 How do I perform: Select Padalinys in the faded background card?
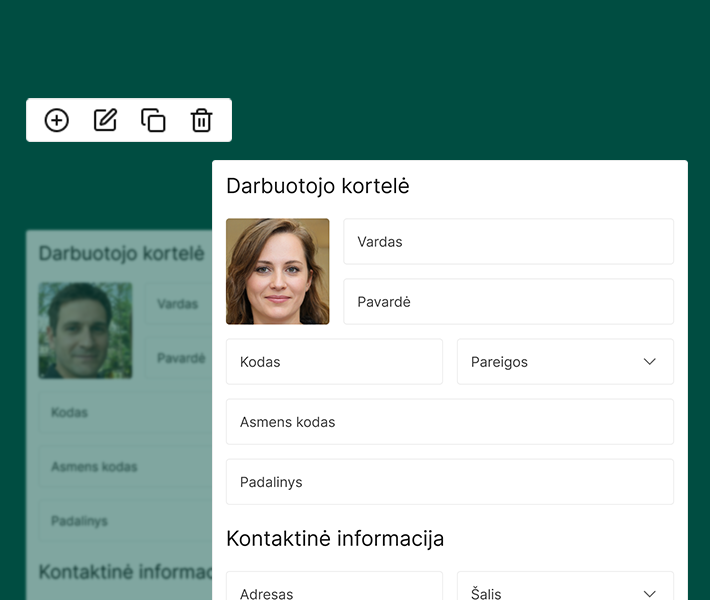coord(120,521)
